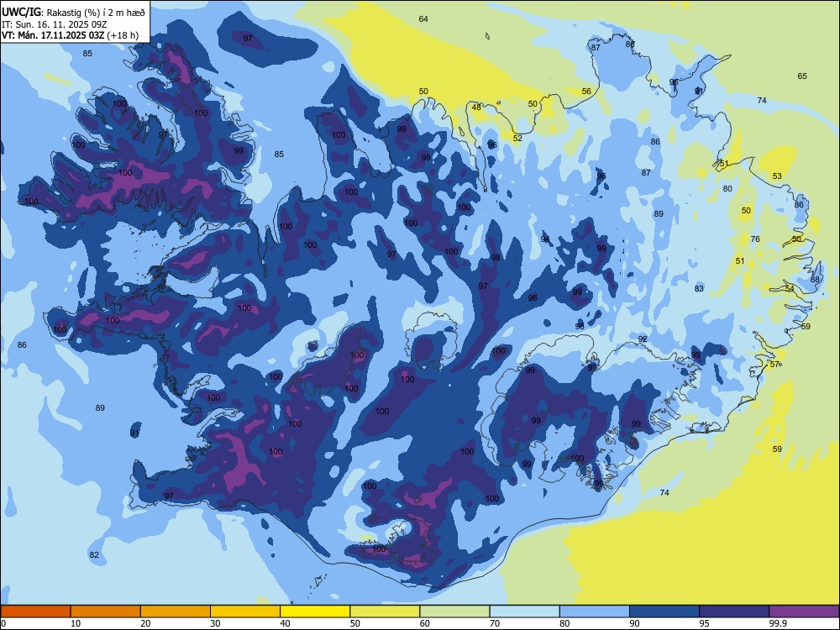Click the '56' humidity value on the map

coord(586,92)
